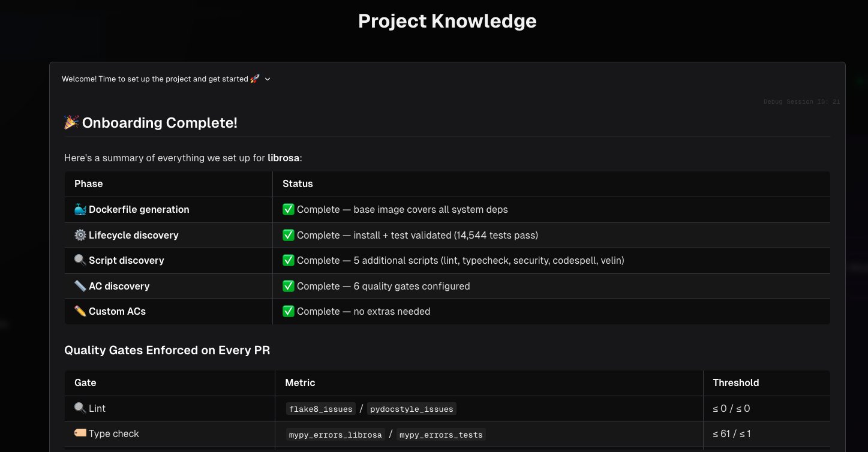Screen dimensions: 868x452
Task: Click the 'mypy_errors_tests' metric code chip
Action: 441,435
